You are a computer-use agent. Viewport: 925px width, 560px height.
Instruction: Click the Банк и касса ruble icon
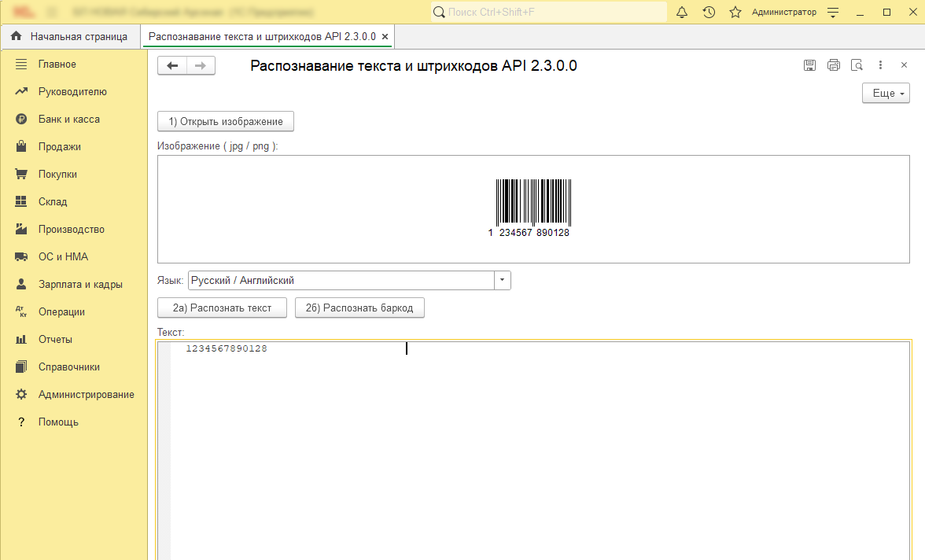(21, 120)
